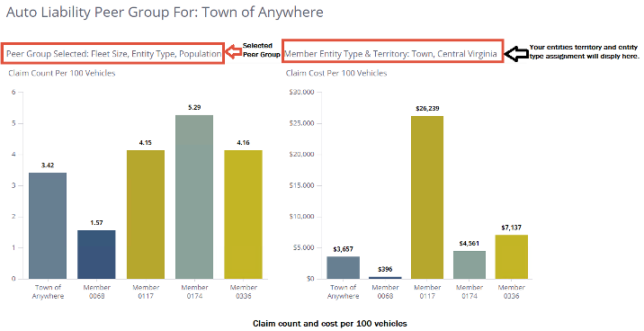Click the Town of Anywhere claim count bar
The image size is (644, 331).
click(48, 226)
